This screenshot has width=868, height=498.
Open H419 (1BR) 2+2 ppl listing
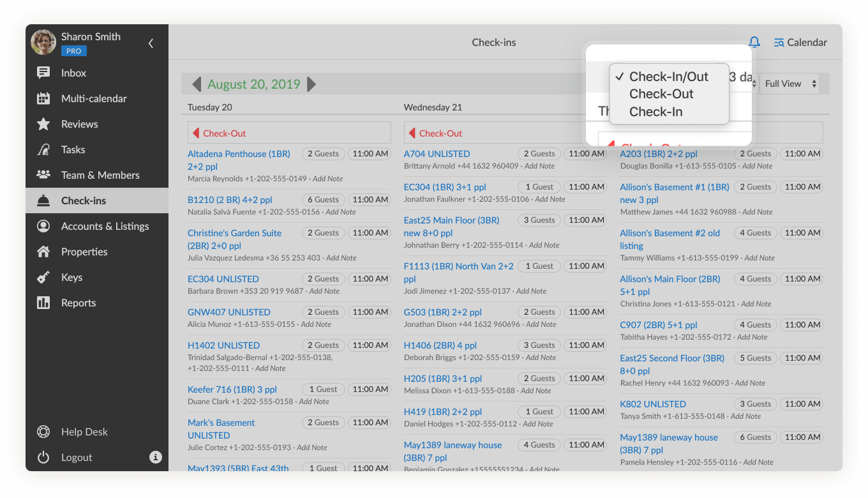[443, 412]
